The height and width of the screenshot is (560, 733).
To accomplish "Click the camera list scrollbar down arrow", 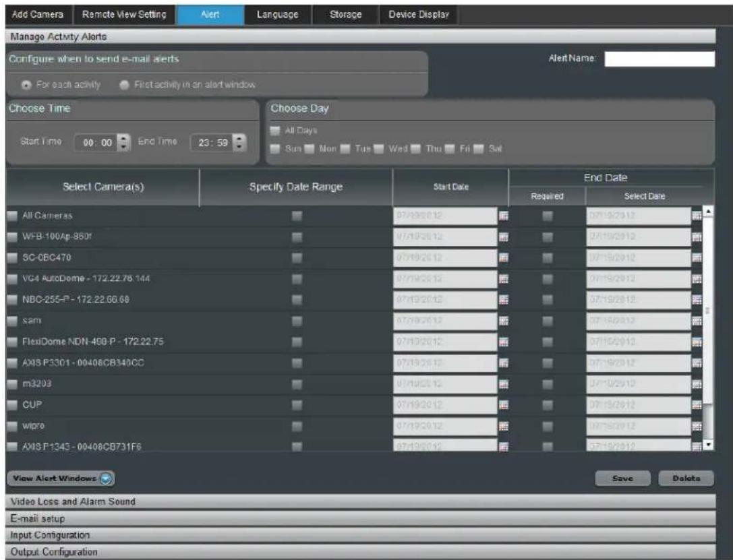I will [708, 445].
